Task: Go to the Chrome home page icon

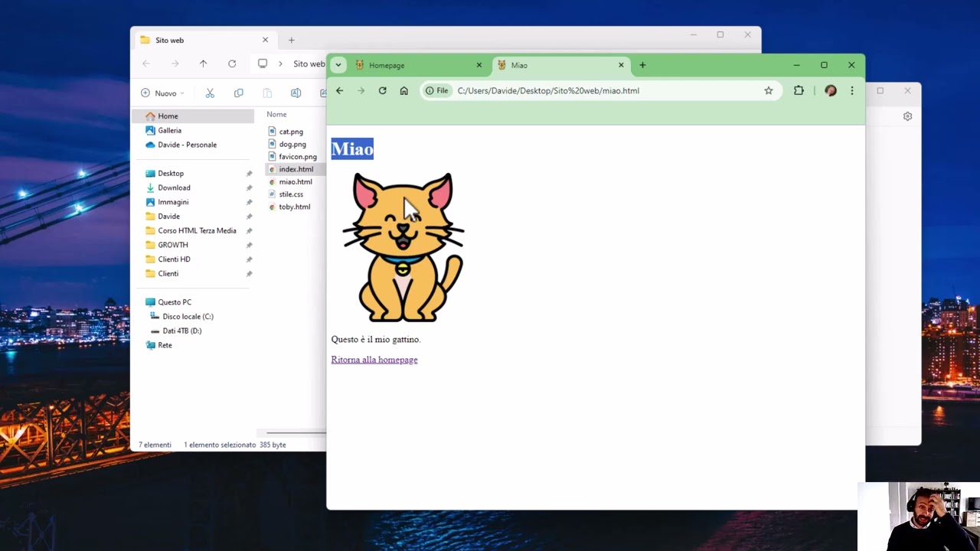Action: pos(403,90)
